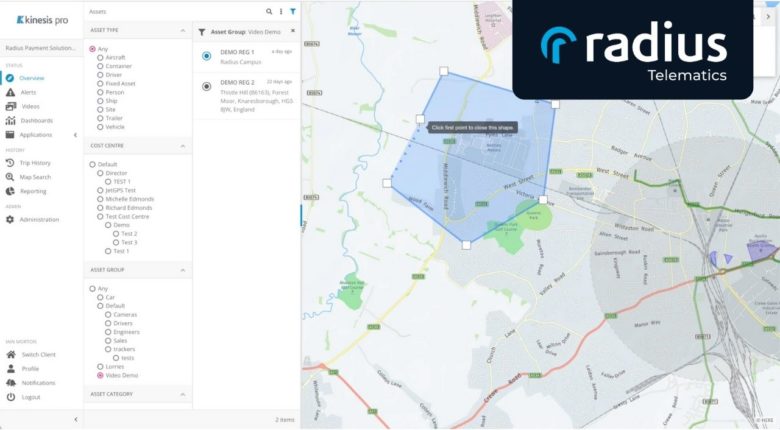780x430 pixels.
Task: Select the Any asset type radio
Action: point(93,49)
